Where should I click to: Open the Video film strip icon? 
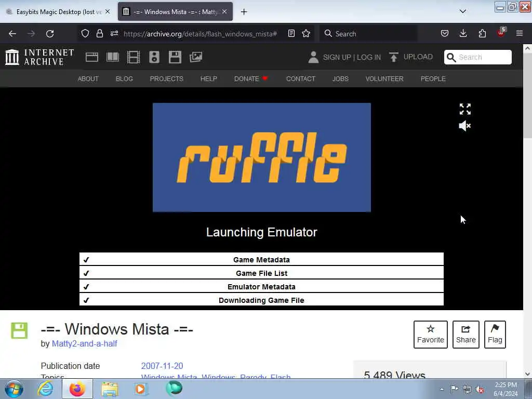(x=134, y=57)
